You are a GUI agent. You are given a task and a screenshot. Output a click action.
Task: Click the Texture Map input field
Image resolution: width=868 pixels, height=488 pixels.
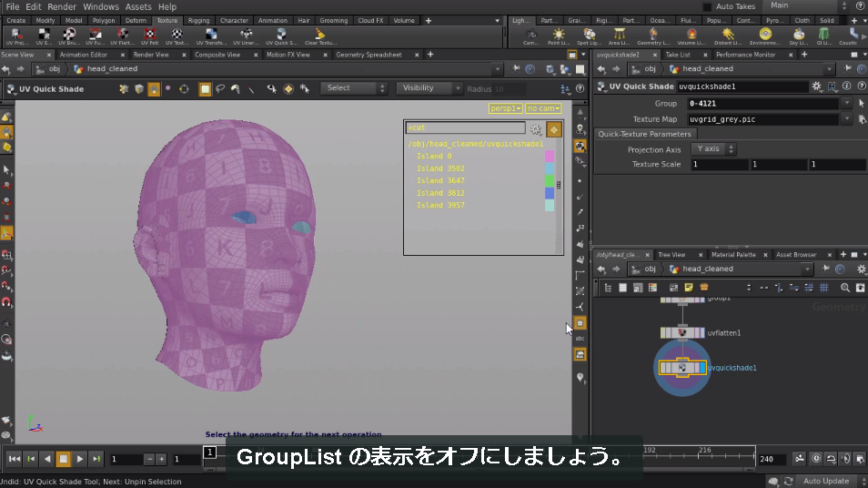[762, 119]
